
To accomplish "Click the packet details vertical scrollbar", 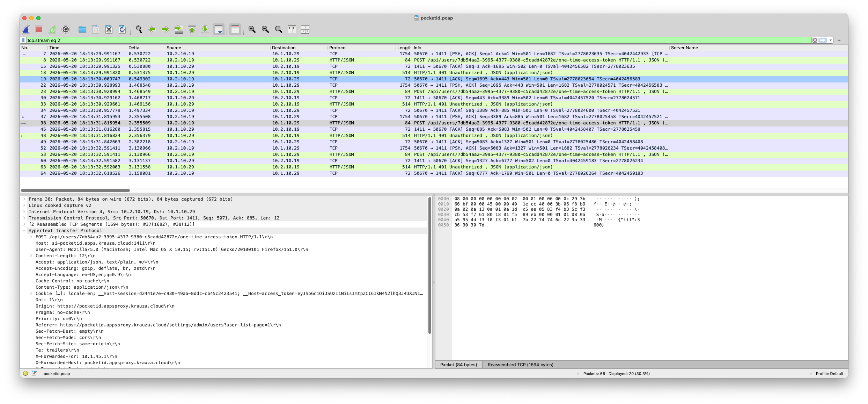I will click(x=430, y=266).
